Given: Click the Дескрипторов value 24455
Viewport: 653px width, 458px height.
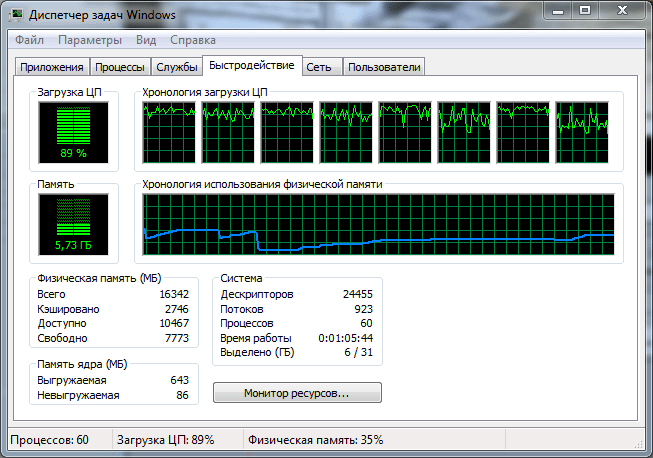Looking at the screenshot, I should [x=358, y=294].
